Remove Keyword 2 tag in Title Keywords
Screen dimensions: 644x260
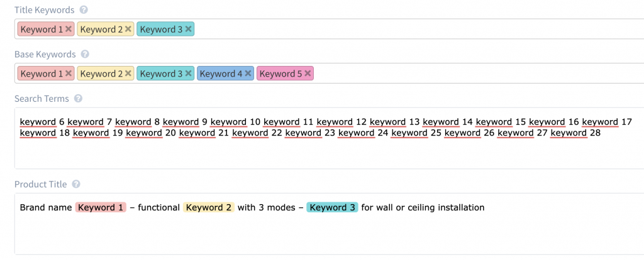[x=128, y=29]
